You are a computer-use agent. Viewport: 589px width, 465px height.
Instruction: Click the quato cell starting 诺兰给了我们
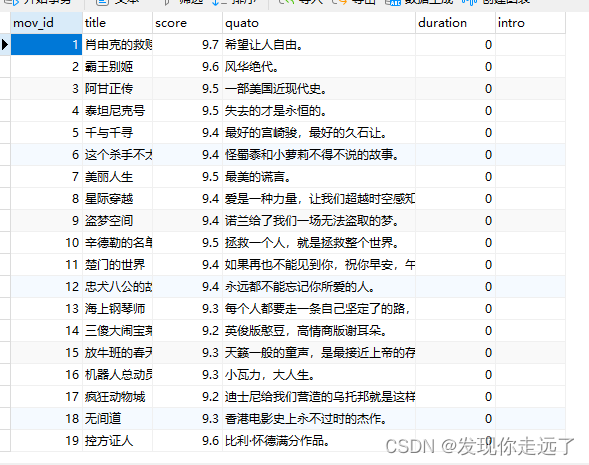pyautogui.click(x=319, y=221)
